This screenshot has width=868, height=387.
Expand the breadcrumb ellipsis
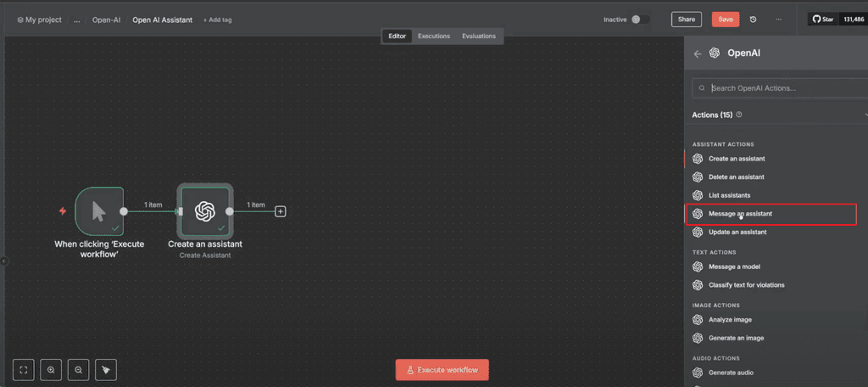pyautogui.click(x=77, y=20)
